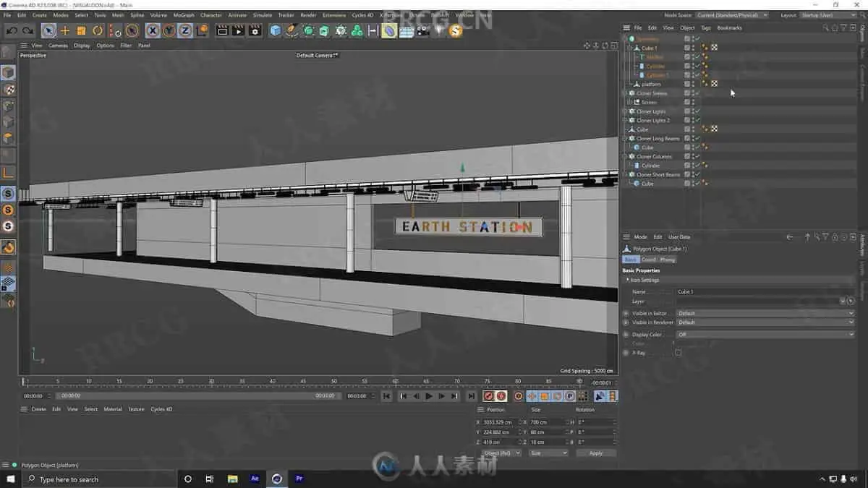Screen dimensions: 868x488
Task: Select the Rotate tool
Action: [98, 30]
